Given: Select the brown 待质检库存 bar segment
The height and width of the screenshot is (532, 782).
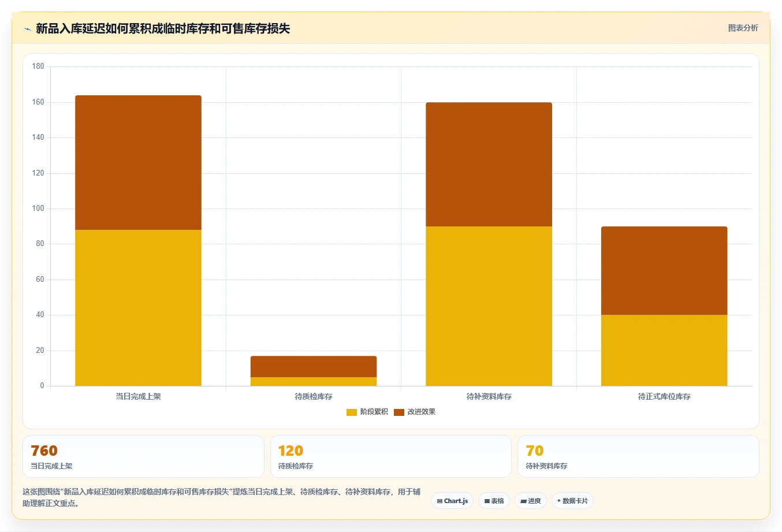Looking at the screenshot, I should [314, 366].
